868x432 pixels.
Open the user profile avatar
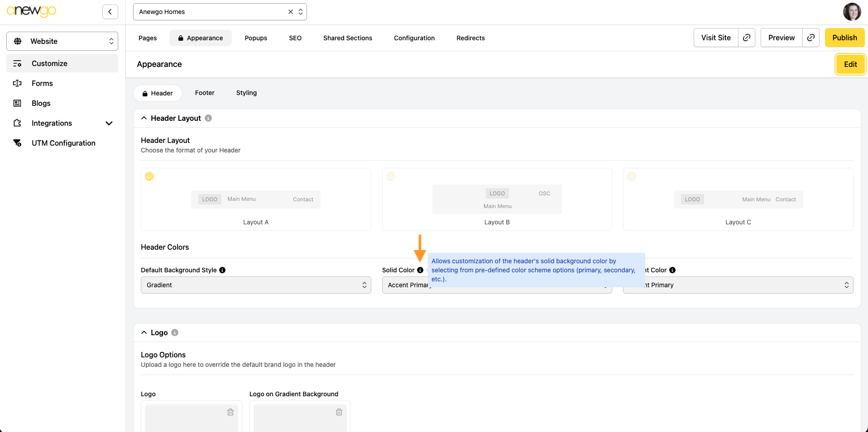coord(852,12)
